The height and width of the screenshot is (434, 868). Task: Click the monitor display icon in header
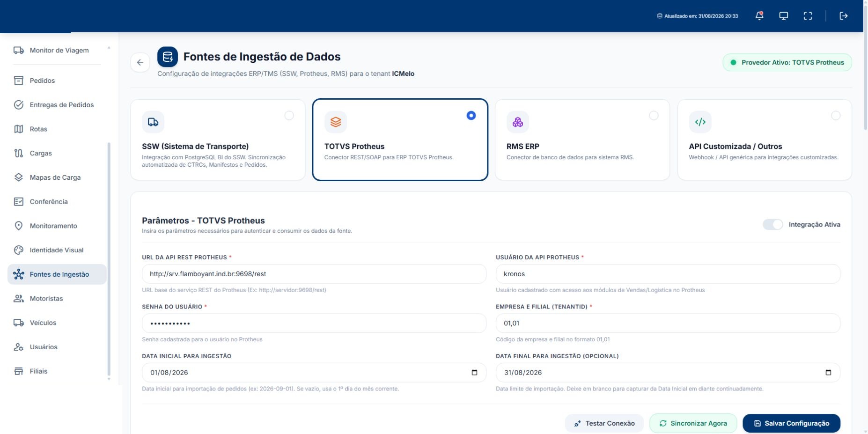[x=784, y=16]
